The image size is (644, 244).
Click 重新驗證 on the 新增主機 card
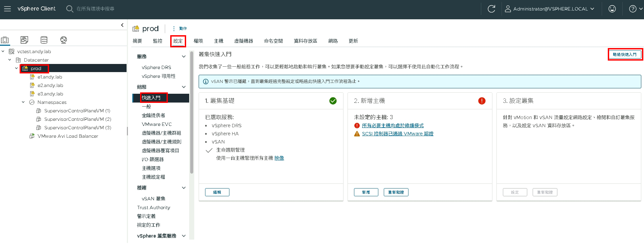(x=396, y=192)
